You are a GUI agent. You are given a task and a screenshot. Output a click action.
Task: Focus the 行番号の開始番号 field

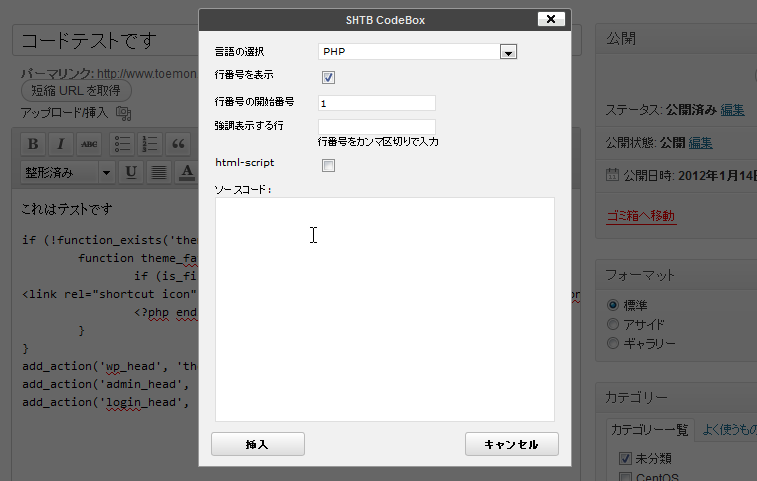tap(377, 103)
